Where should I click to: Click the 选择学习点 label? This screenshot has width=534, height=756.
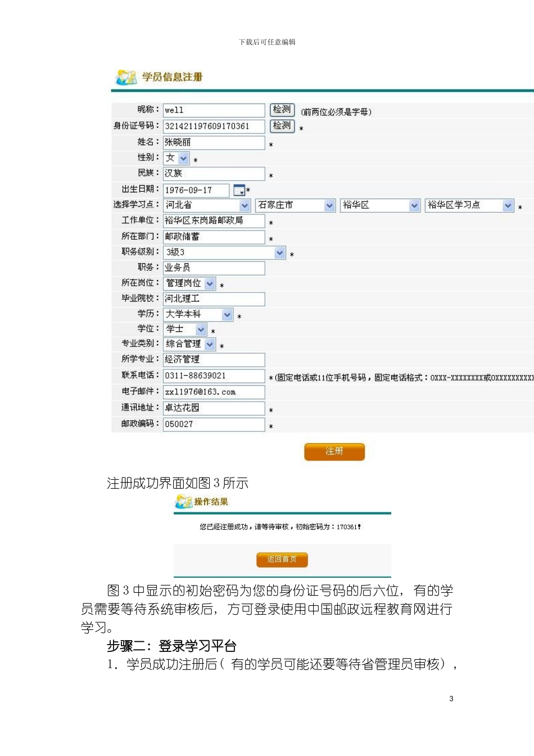click(x=137, y=205)
